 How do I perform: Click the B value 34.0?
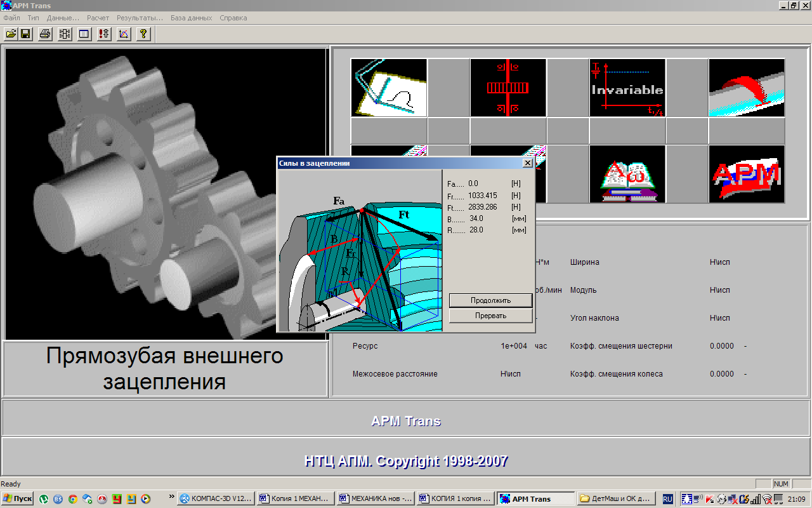coord(476,218)
